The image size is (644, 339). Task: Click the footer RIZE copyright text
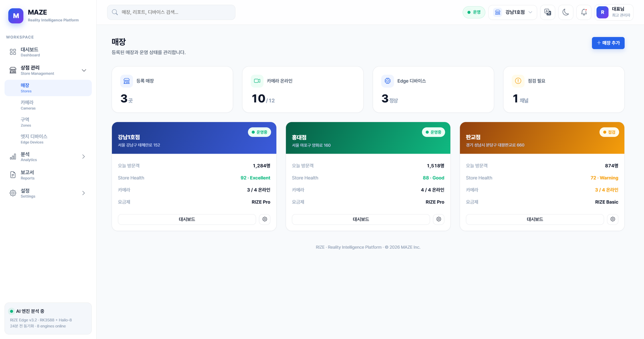368,247
